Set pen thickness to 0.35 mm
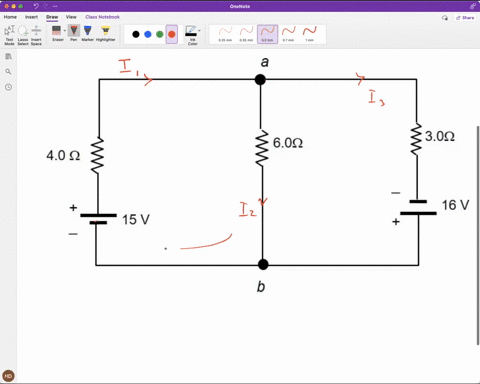This screenshot has width=480, height=384. (246, 34)
